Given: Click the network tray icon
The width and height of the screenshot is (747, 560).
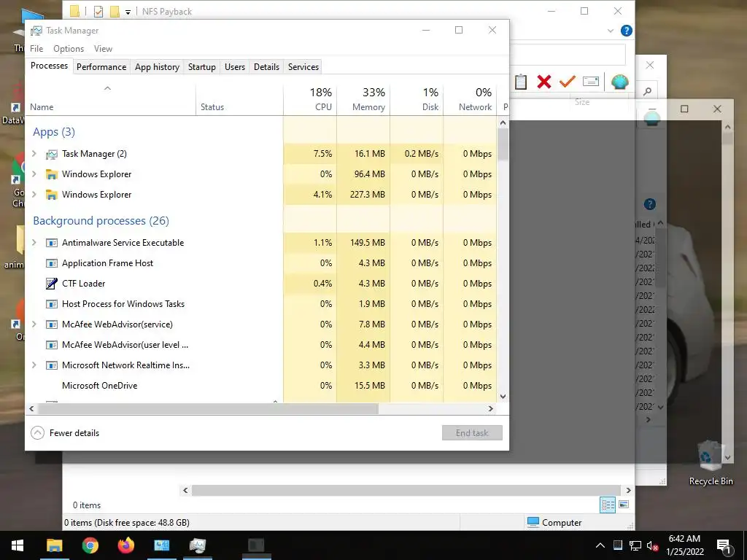Looking at the screenshot, I should pos(635,545).
